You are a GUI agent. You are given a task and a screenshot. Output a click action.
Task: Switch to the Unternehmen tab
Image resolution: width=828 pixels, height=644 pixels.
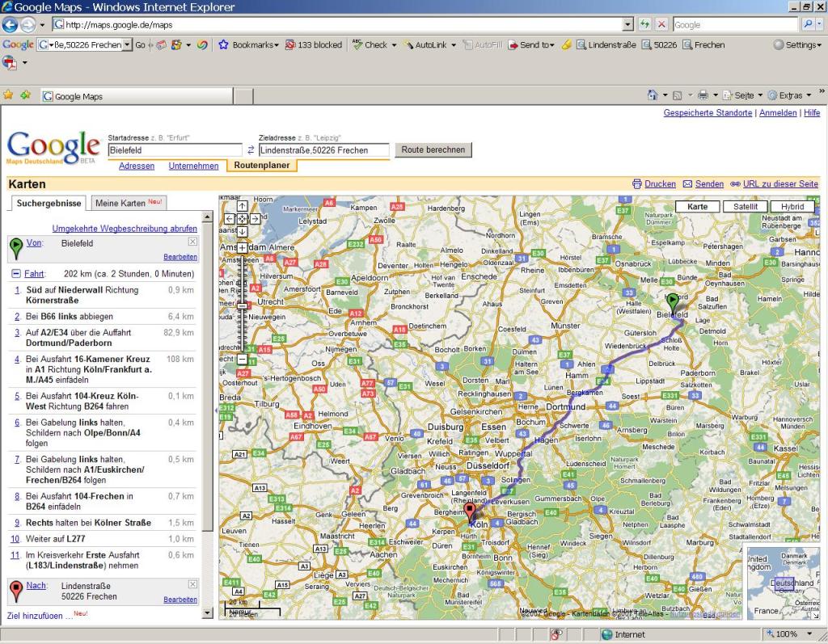[193, 166]
